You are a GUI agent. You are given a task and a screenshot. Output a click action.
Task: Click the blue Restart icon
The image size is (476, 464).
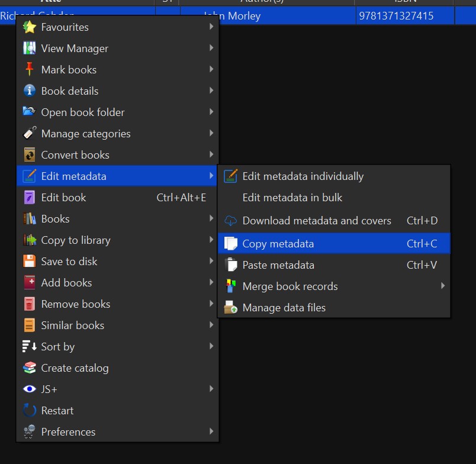coord(29,411)
